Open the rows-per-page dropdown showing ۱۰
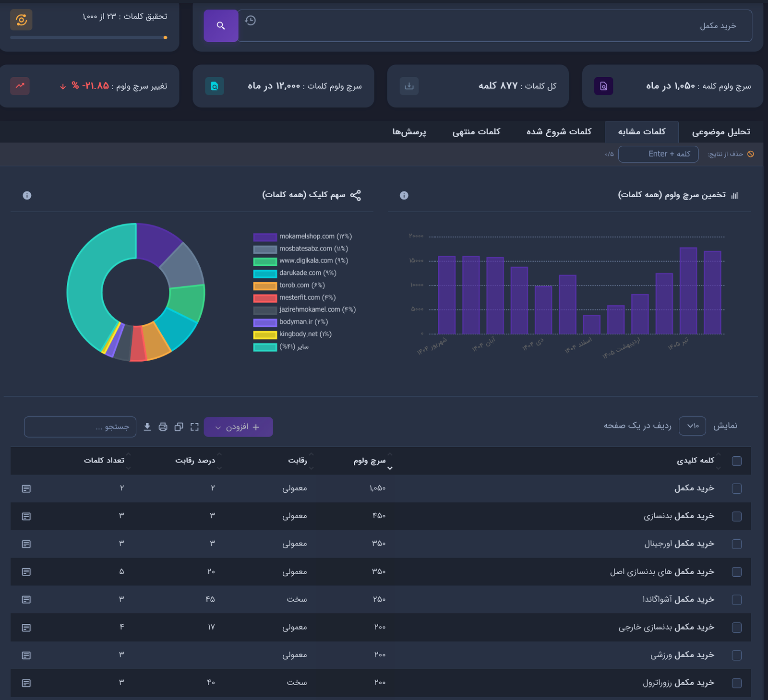 692,426
